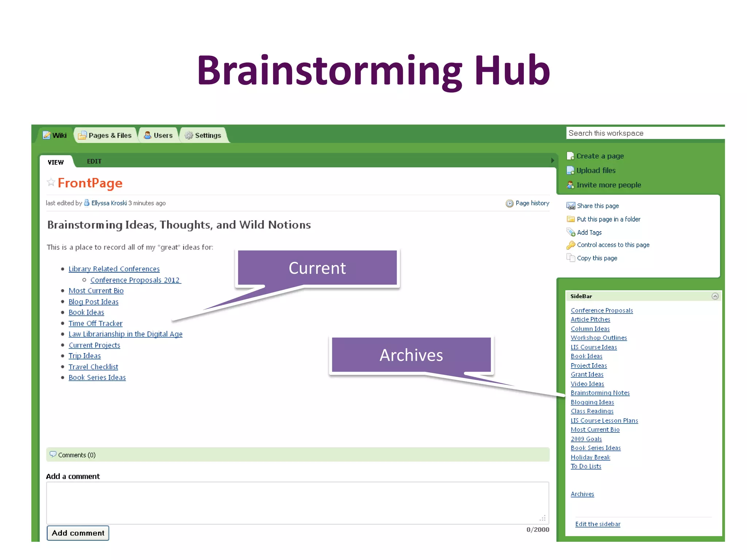Click the Create a page icon
Image resolution: width=747 pixels, height=560 pixels.
(570, 156)
